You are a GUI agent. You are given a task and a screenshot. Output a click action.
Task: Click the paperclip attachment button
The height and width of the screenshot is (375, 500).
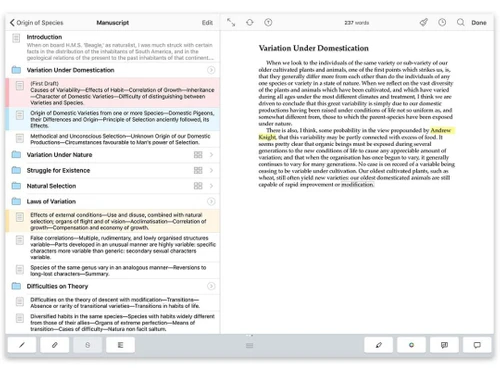point(55,345)
